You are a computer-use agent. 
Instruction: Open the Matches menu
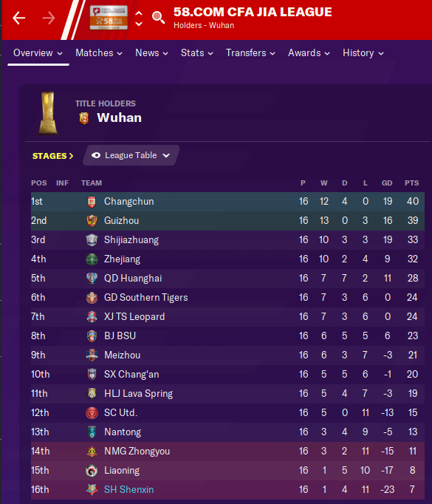coord(99,53)
